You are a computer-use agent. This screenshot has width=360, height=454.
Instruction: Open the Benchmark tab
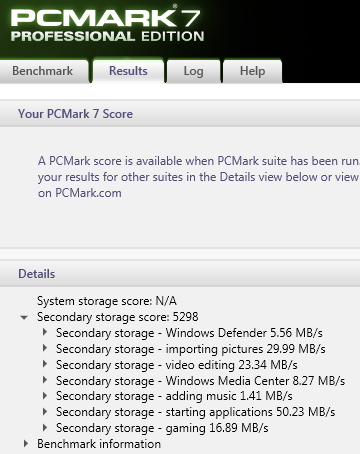point(43,71)
